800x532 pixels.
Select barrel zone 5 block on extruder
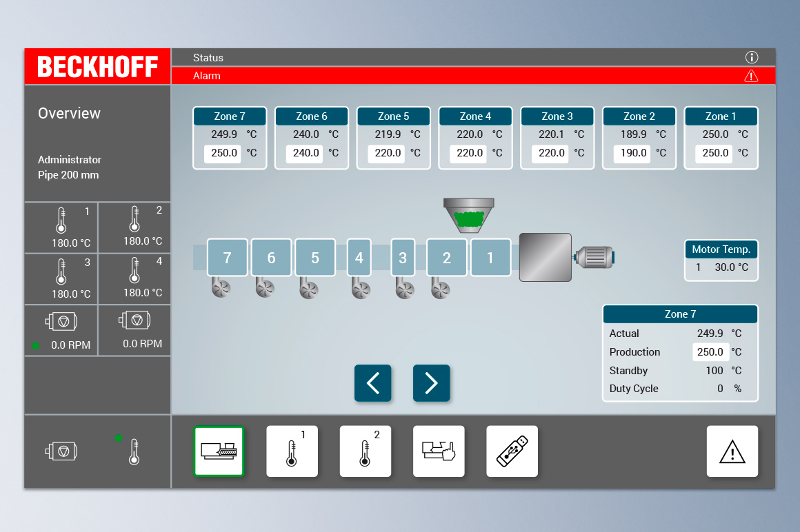[315, 258]
